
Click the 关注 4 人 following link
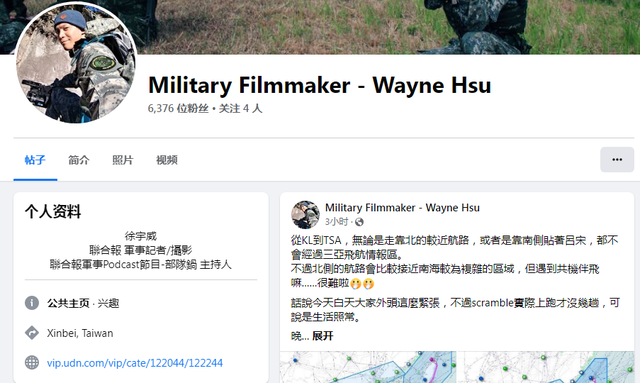(x=240, y=109)
